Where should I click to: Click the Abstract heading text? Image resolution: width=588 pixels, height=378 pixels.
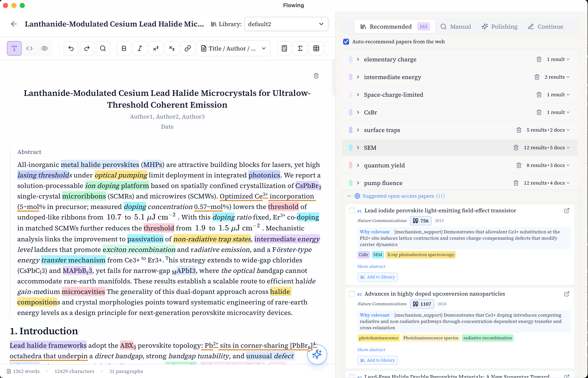(29, 152)
